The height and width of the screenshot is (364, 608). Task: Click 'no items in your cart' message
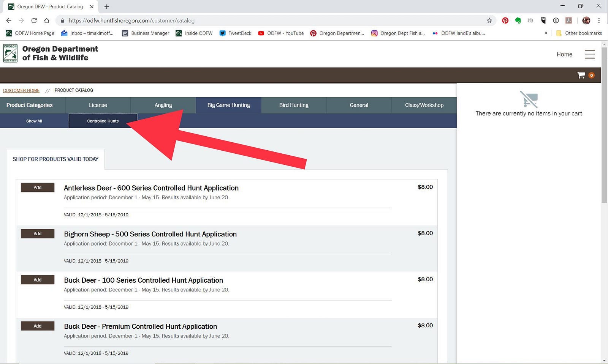[529, 113]
